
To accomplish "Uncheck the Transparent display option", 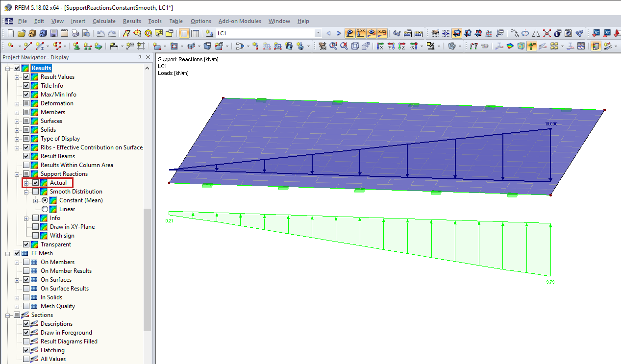I will [x=26, y=244].
